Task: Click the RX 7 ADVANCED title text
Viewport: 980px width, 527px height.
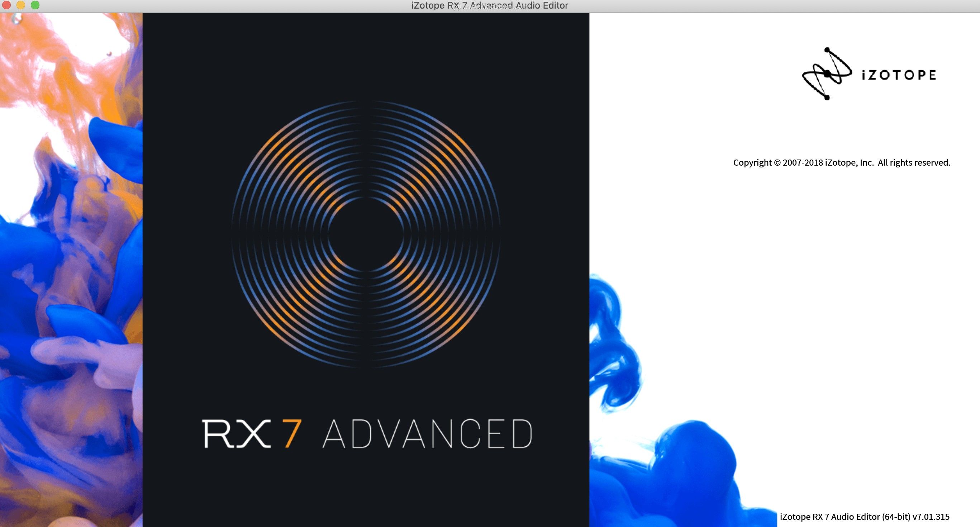Action: click(367, 434)
